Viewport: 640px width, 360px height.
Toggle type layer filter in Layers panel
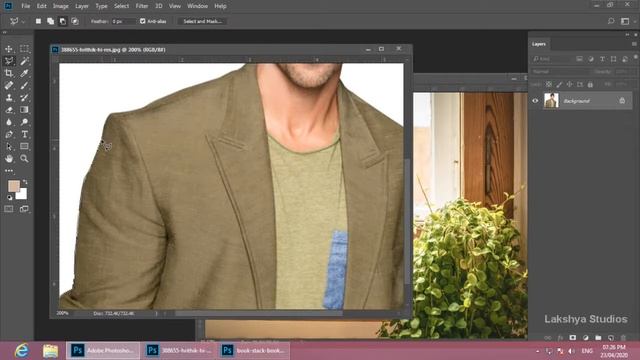602,59
